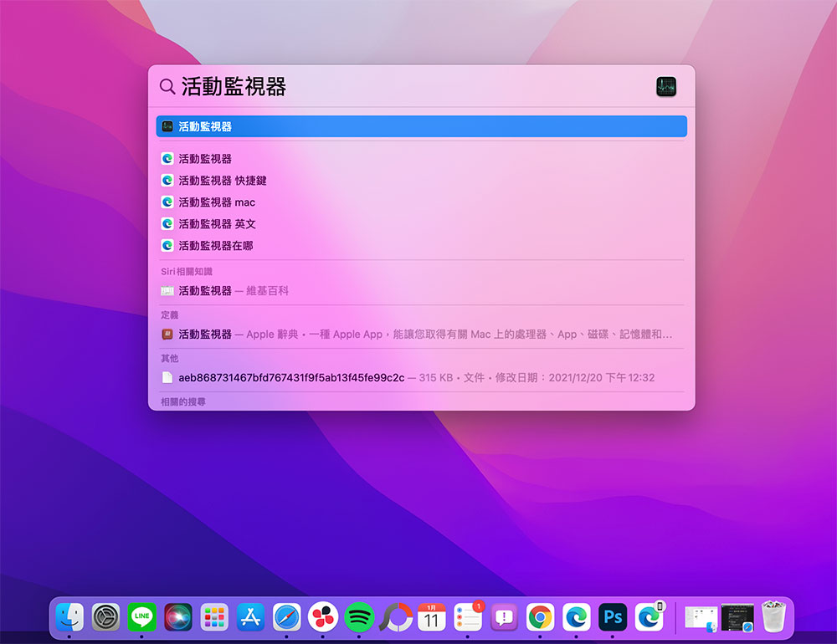Choose the suggestion 活動監視器 快捷鍵
This screenshot has width=837, height=644.
tap(421, 181)
